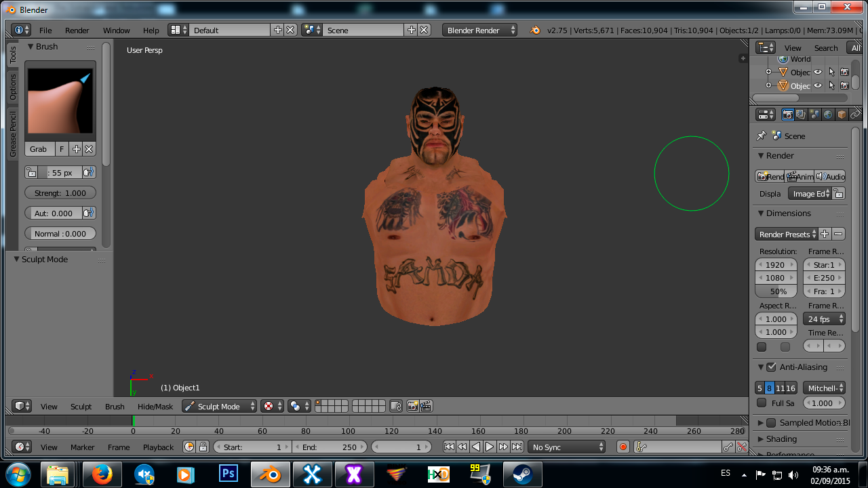Delete the Default screen layout

(290, 30)
